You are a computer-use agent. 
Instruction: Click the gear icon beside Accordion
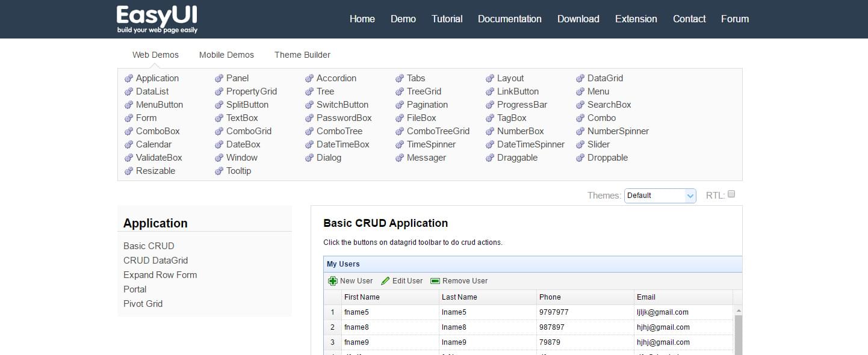[x=309, y=79]
